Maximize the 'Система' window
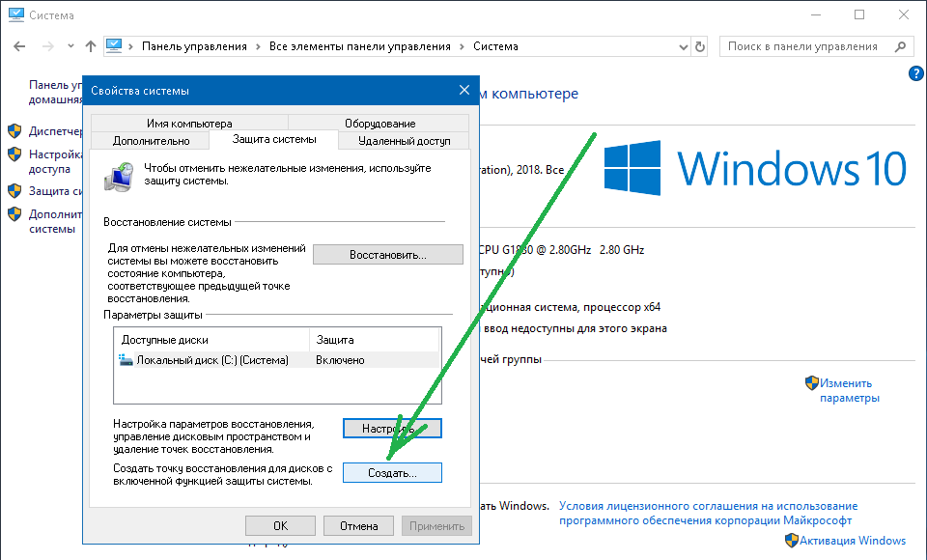 tap(859, 14)
